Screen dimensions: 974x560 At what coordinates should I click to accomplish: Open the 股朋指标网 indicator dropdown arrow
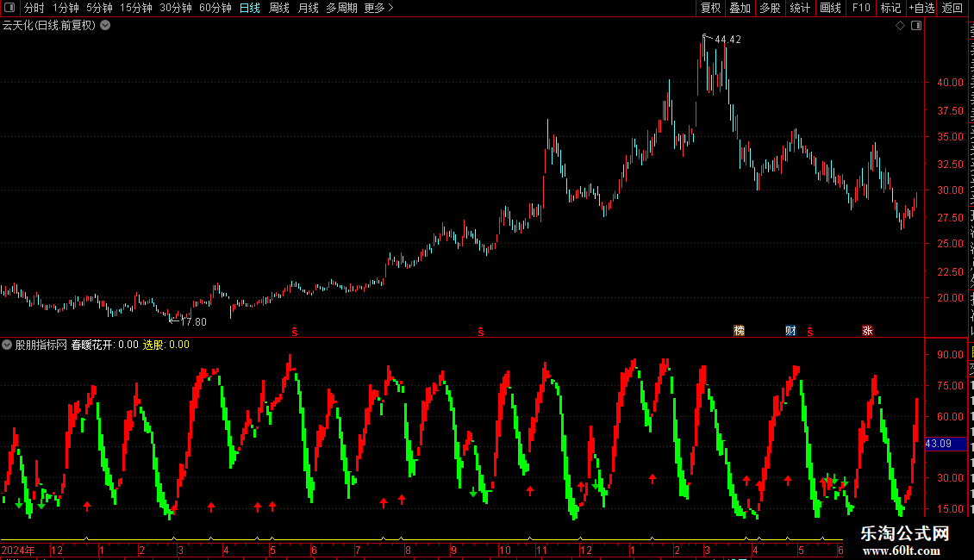tap(7, 345)
